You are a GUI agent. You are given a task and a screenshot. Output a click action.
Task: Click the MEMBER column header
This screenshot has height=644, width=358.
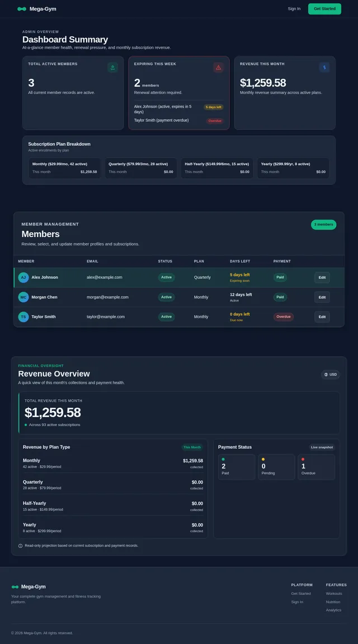tap(26, 261)
